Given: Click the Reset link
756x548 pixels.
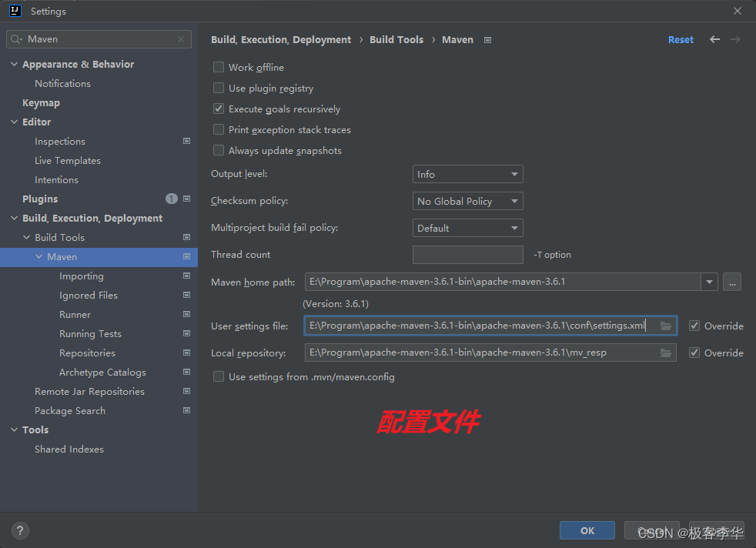Looking at the screenshot, I should click(x=681, y=39).
